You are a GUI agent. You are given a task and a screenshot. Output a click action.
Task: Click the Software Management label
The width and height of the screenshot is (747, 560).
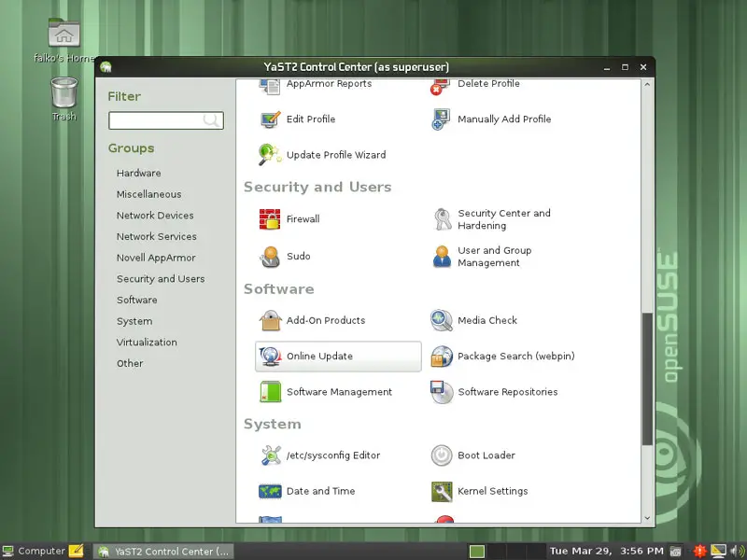pyautogui.click(x=339, y=392)
